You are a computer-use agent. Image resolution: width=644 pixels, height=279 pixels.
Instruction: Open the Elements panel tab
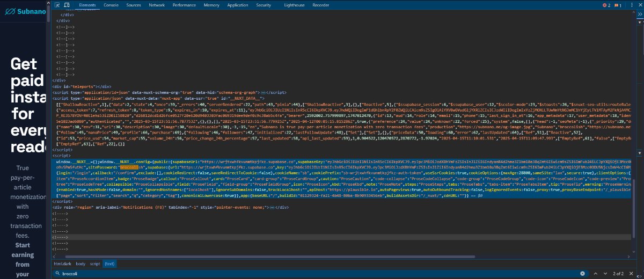(87, 5)
